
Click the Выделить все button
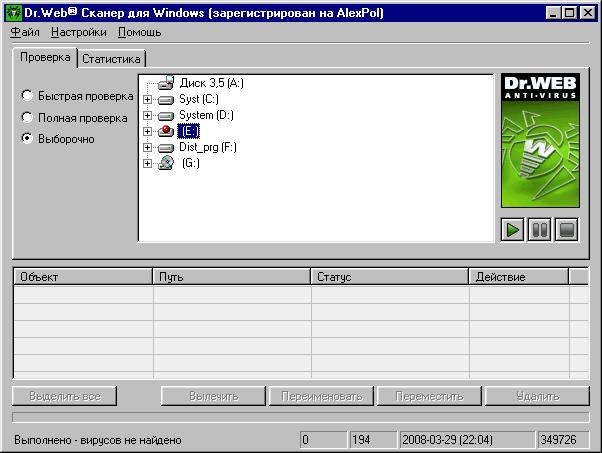coord(64,396)
